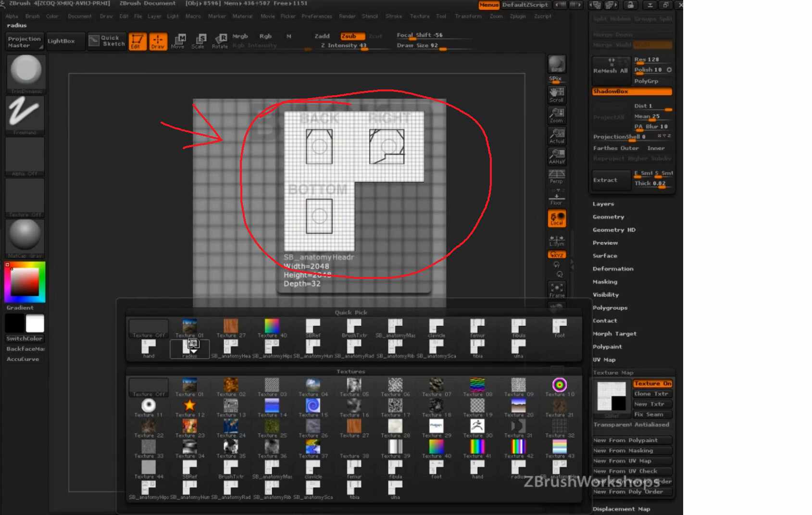Click the Scroll canvas icon
The height and width of the screenshot is (515, 812).
[557, 94]
